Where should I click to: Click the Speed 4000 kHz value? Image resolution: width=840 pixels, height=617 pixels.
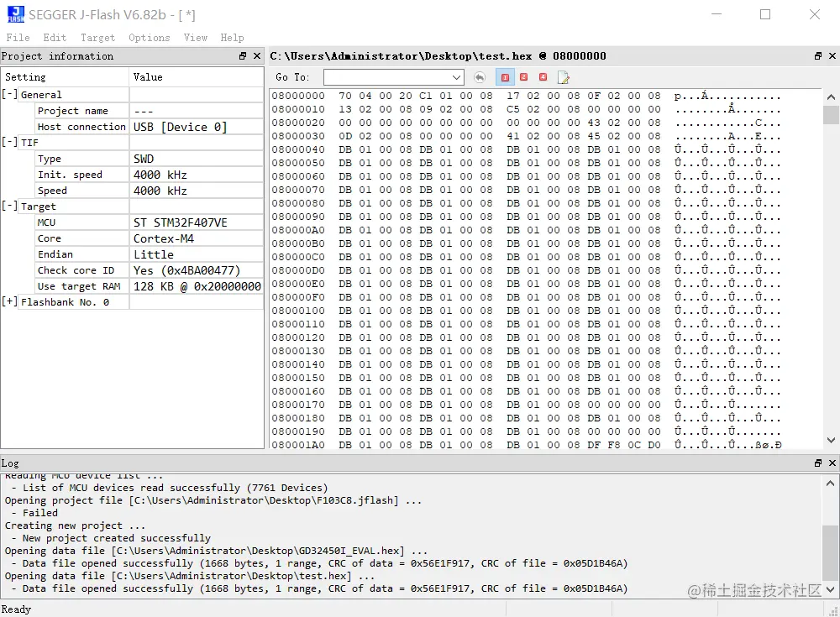(160, 191)
